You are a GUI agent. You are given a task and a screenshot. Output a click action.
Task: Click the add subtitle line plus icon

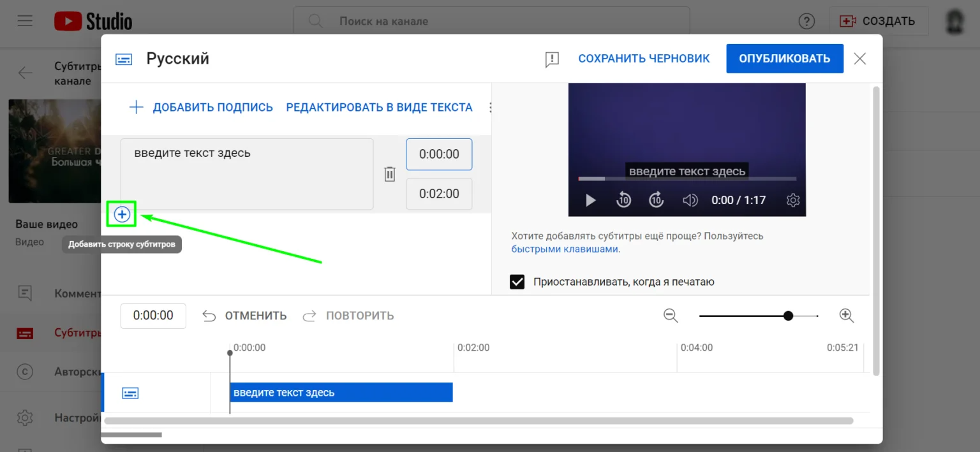pos(122,215)
